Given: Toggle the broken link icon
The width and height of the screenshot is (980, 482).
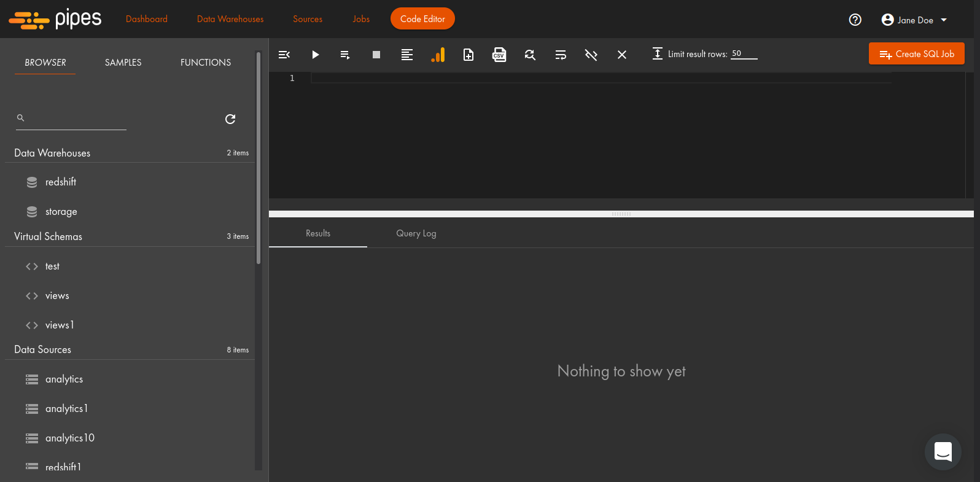Looking at the screenshot, I should click(591, 55).
